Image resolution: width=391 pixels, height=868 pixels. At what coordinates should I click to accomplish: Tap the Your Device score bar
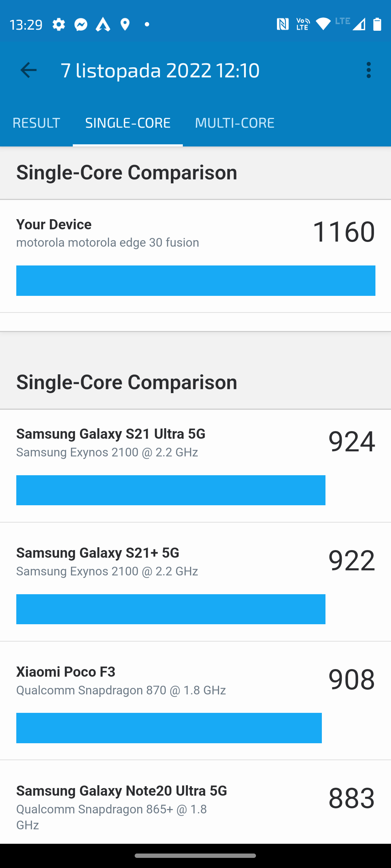(196, 281)
